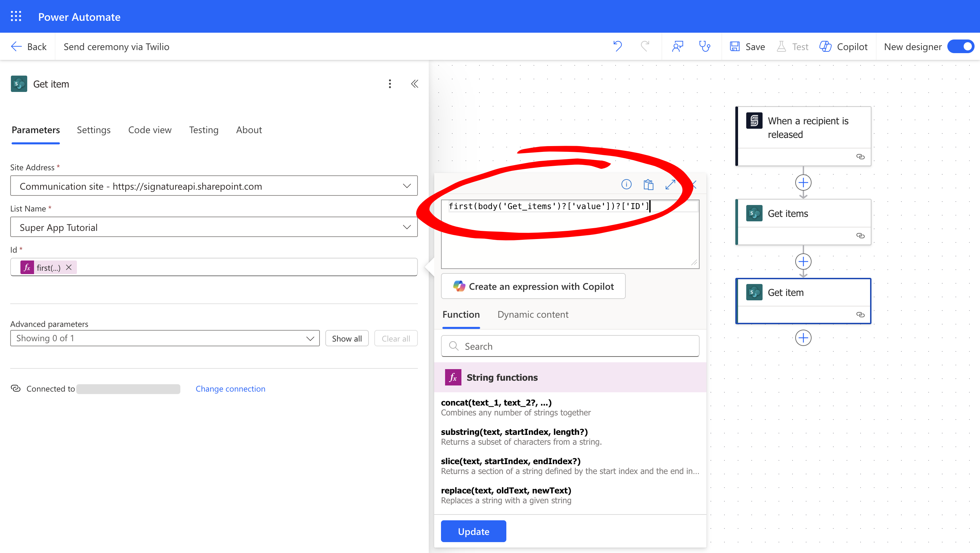Click the function Search field

(570, 346)
